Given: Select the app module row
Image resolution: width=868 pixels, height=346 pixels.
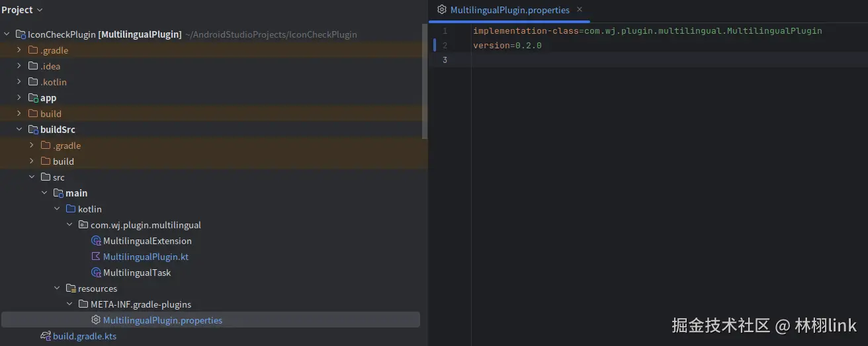Looking at the screenshot, I should click(211, 98).
